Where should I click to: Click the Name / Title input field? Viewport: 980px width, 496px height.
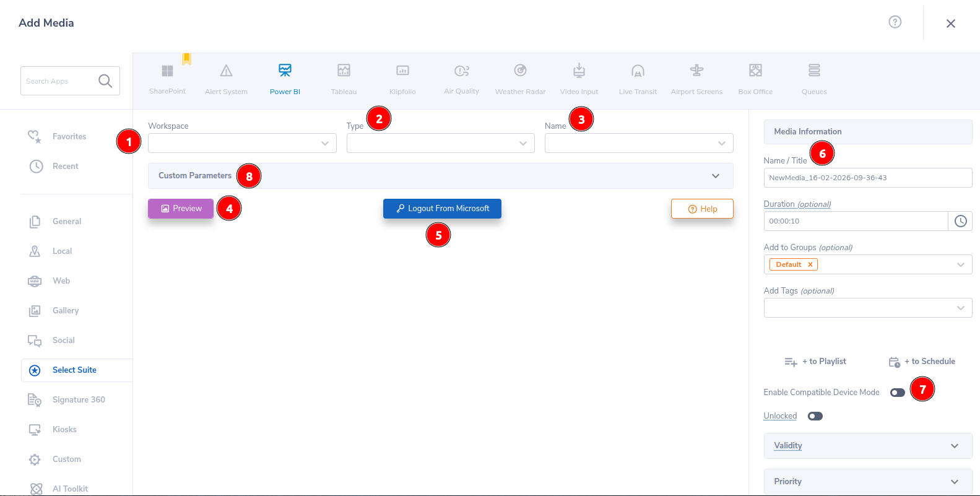point(868,178)
